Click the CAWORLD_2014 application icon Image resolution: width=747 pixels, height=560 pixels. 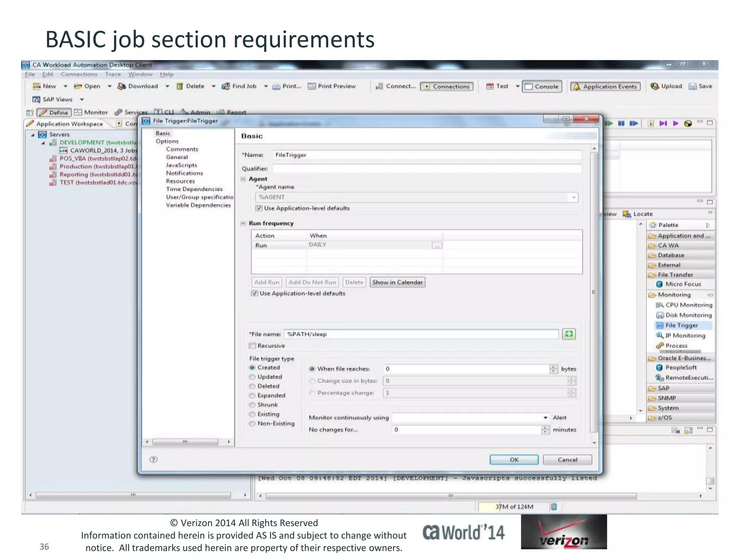63,151
